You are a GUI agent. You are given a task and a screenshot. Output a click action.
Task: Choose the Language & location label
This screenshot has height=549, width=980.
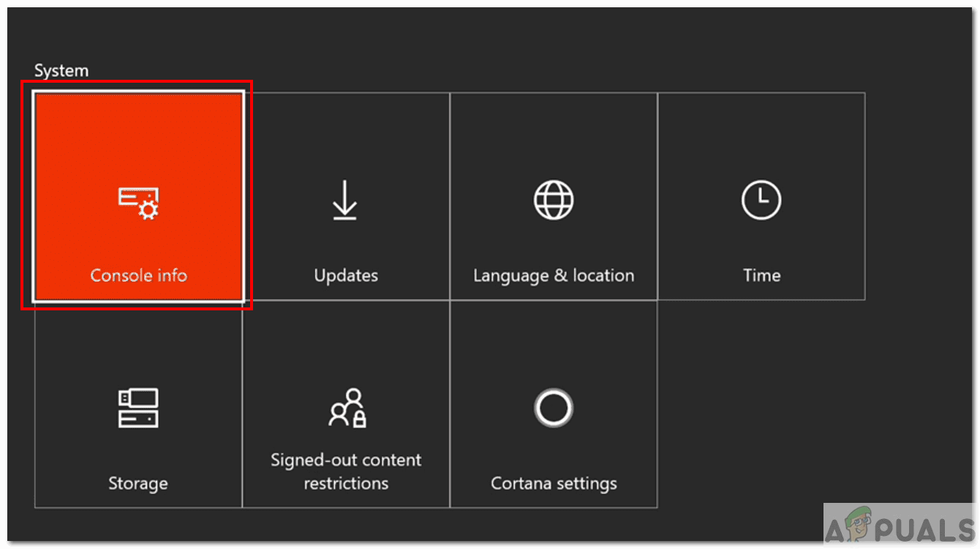point(554,276)
